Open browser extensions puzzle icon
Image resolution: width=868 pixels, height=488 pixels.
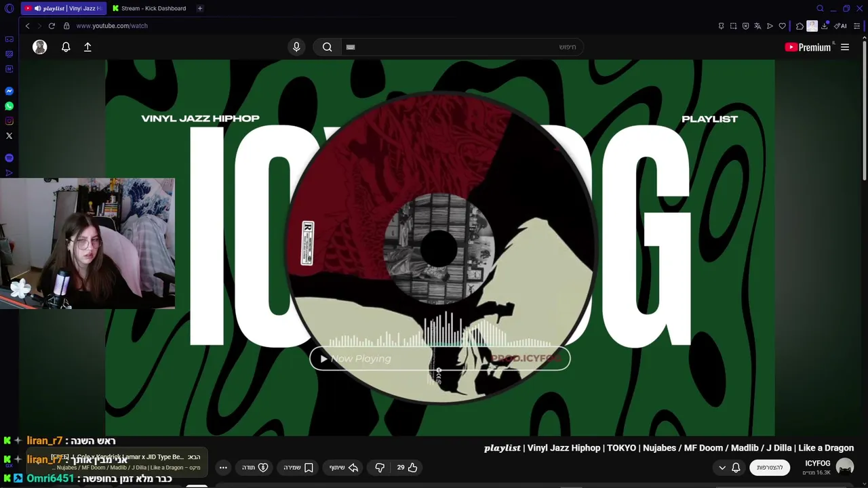click(x=800, y=26)
